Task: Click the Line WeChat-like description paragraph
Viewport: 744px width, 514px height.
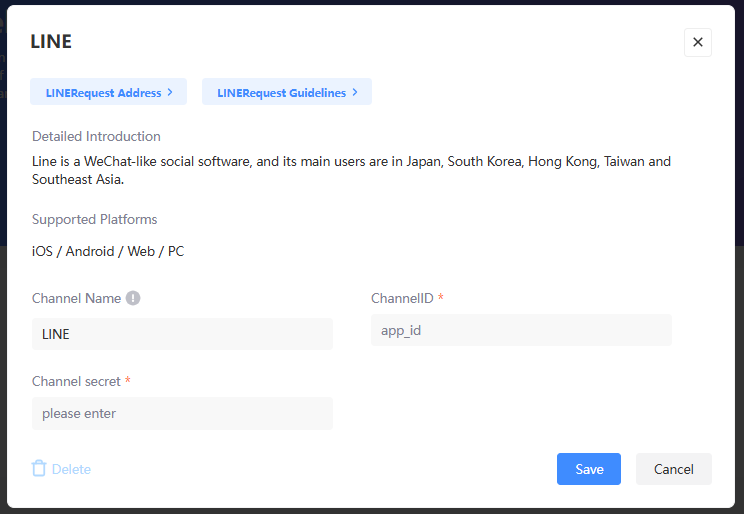Action: pyautogui.click(x=351, y=170)
